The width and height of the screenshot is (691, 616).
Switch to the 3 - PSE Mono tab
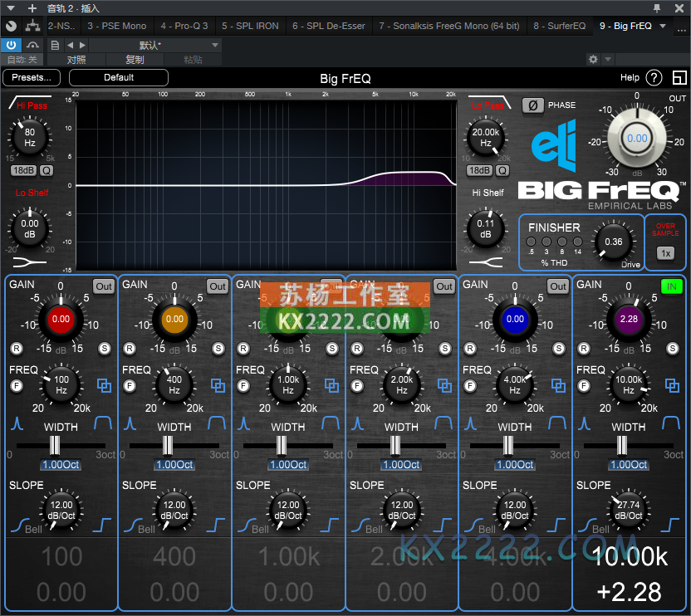tap(117, 26)
